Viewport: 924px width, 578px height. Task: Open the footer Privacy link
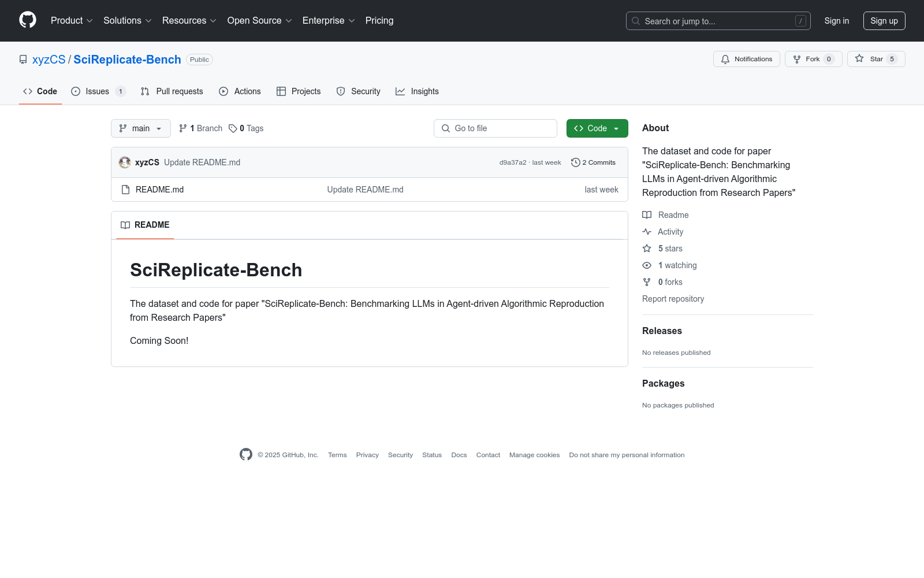point(367,455)
